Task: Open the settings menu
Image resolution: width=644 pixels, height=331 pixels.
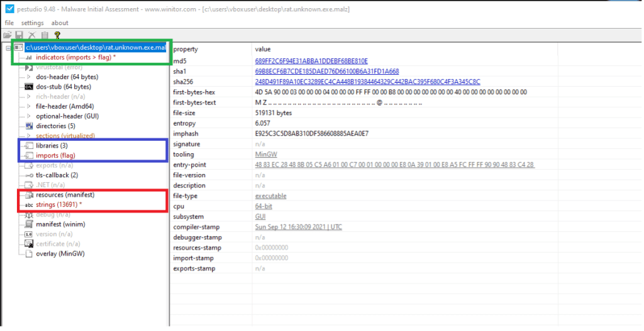Action: point(32,23)
